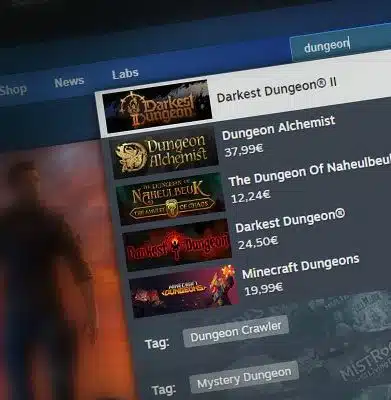The image size is (391, 400).
Task: Click the Dungeon Crawler tag
Action: coord(236,331)
